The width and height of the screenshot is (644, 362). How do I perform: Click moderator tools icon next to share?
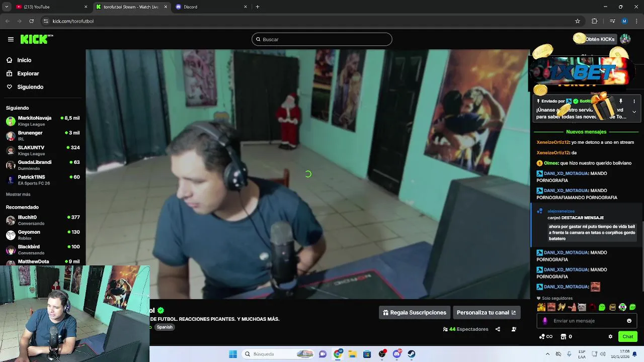pyautogui.click(x=514, y=329)
